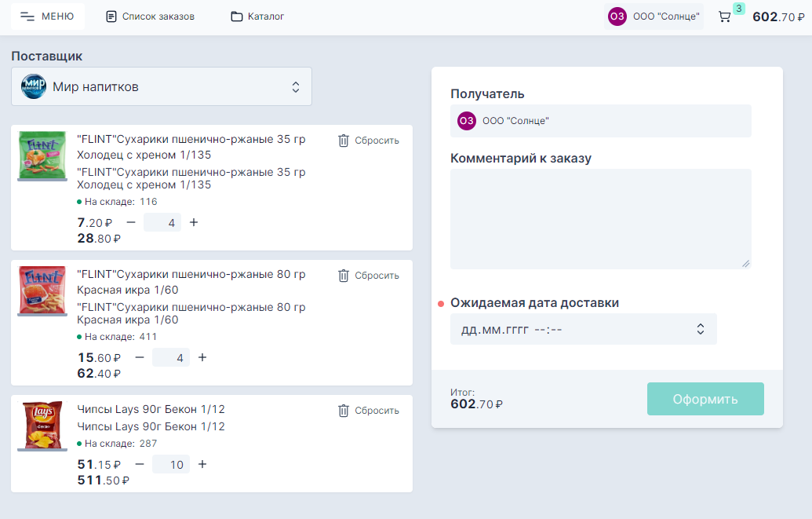Open the shopping cart icon
This screenshot has height=519, width=812.
pos(725,16)
